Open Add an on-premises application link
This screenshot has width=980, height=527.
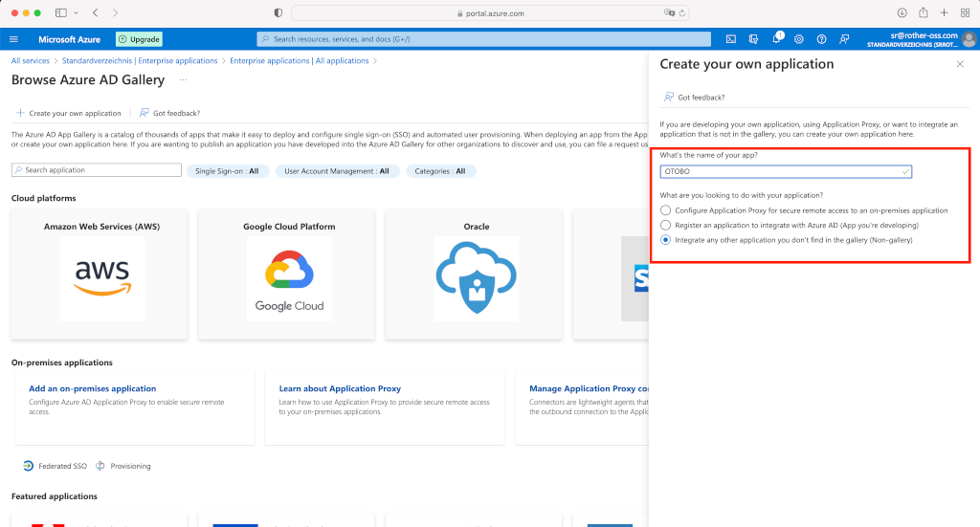coord(93,388)
